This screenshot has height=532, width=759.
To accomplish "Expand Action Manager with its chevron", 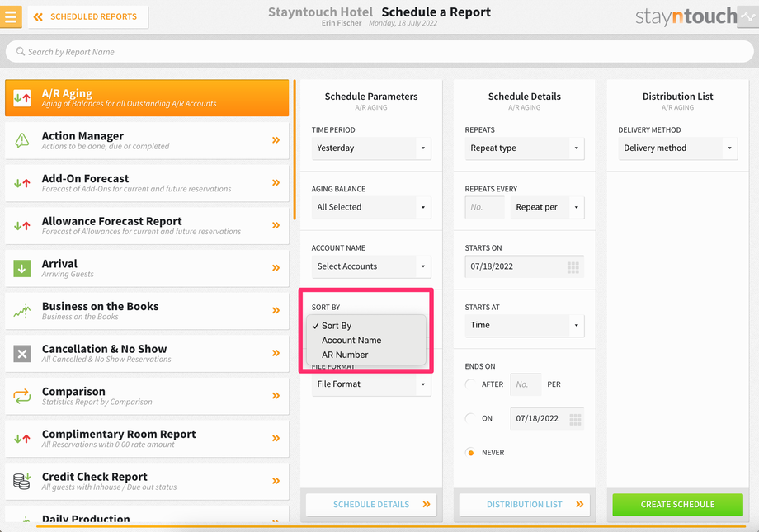I will coord(276,140).
